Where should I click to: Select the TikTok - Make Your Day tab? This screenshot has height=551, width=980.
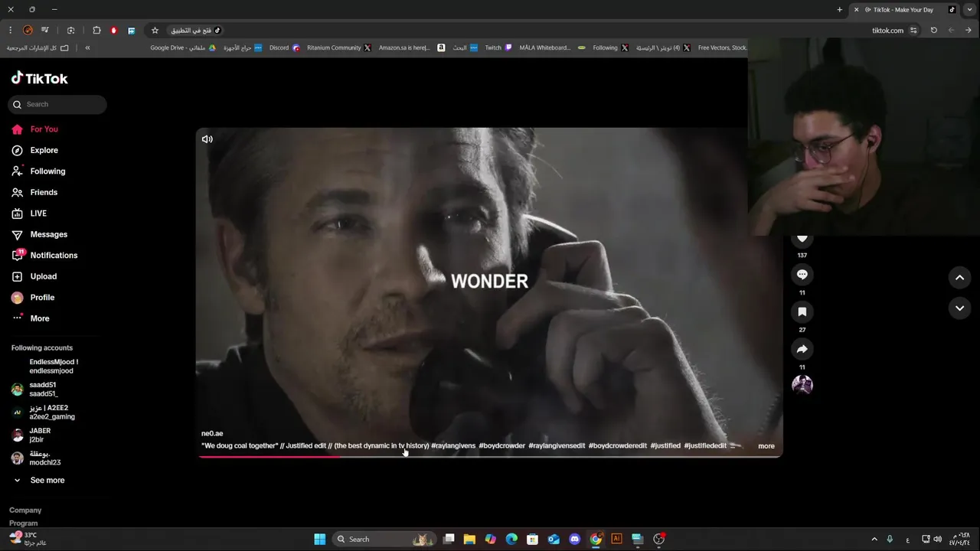click(x=905, y=10)
